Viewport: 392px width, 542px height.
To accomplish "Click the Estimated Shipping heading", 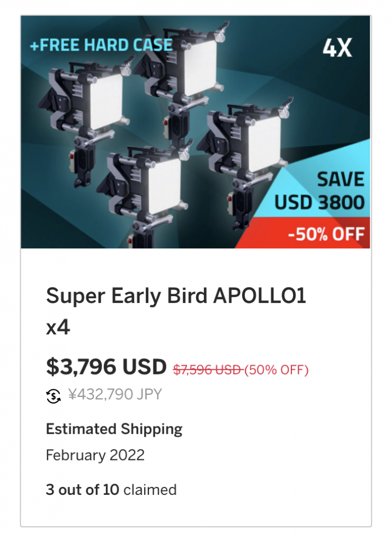I will coord(114,429).
